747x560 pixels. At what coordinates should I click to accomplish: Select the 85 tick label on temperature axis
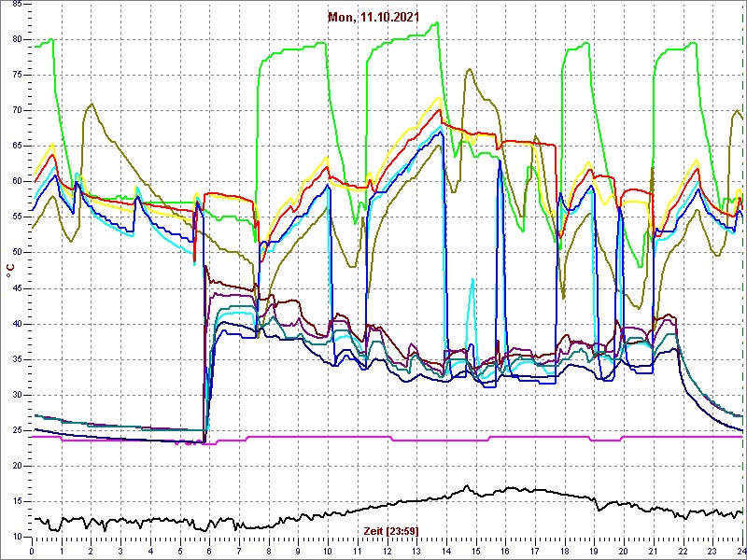tap(16, 5)
